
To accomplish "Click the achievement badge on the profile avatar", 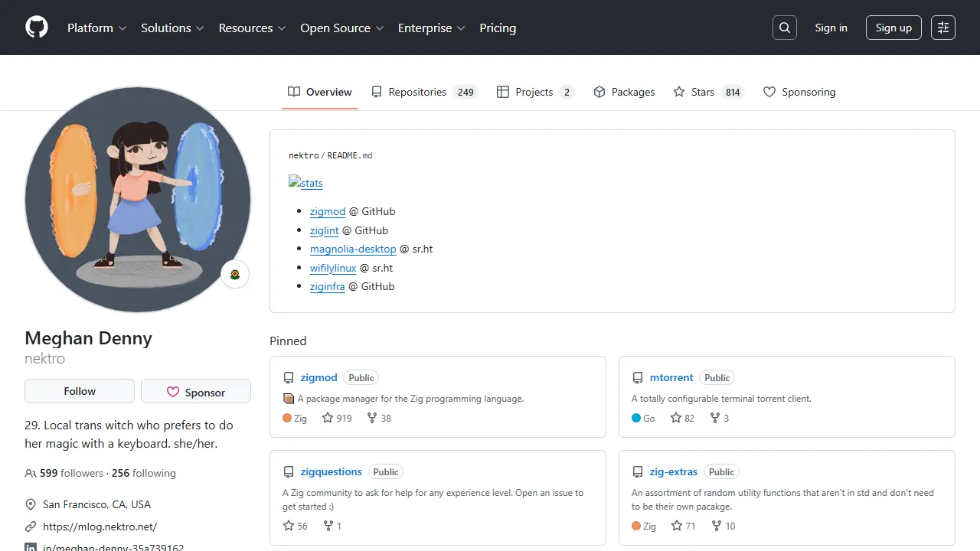I will 235,273.
